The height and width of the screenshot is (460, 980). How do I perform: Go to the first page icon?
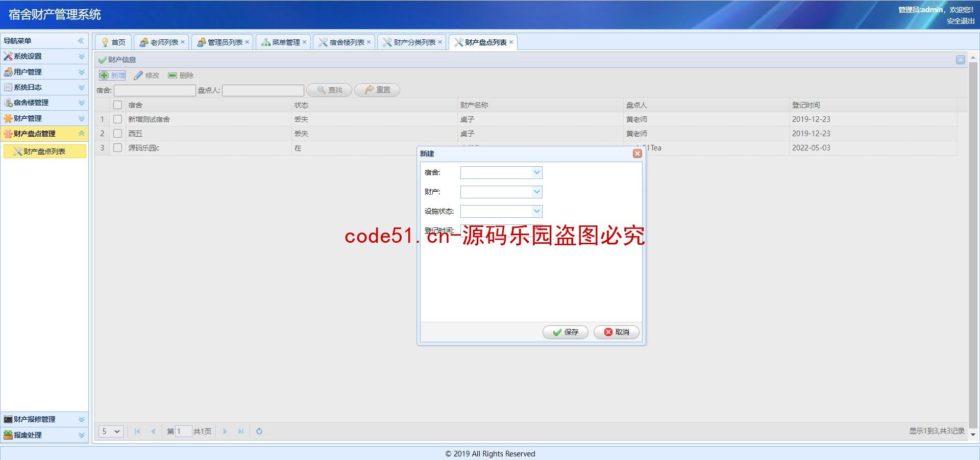click(137, 431)
